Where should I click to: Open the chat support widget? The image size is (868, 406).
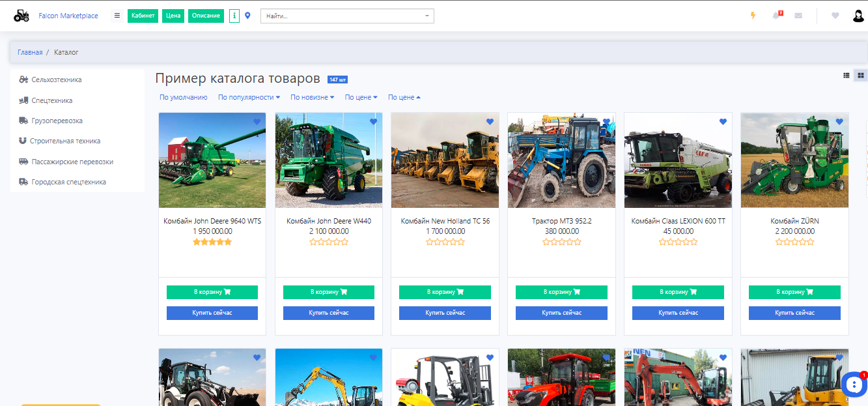(852, 384)
